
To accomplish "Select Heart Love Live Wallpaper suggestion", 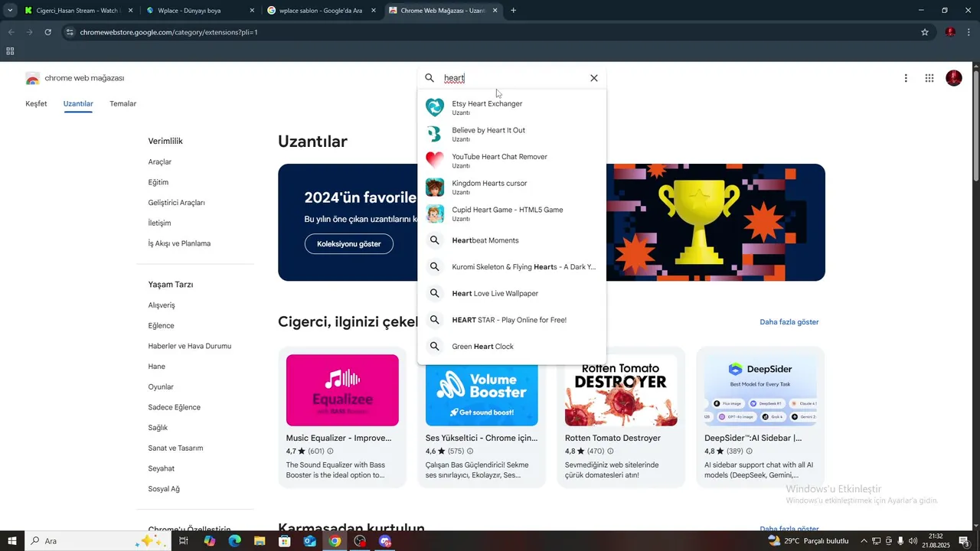I will tap(511, 293).
